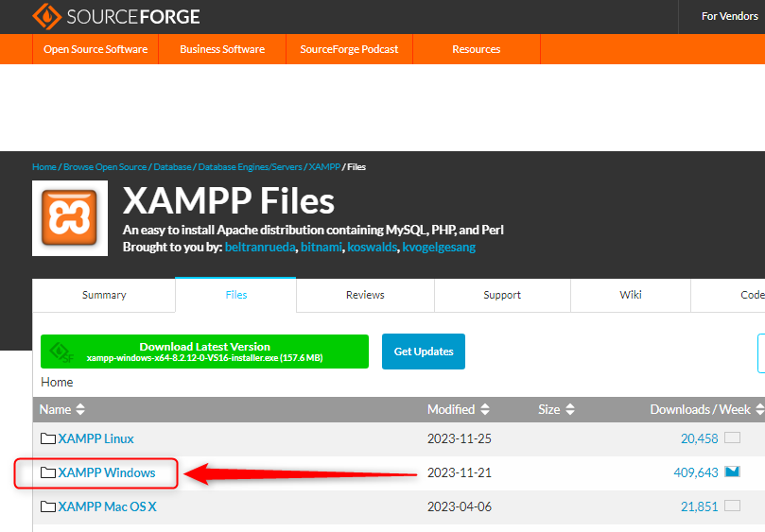Click the 2023-04-06 modified date
This screenshot has height=532, width=765.
(x=460, y=506)
